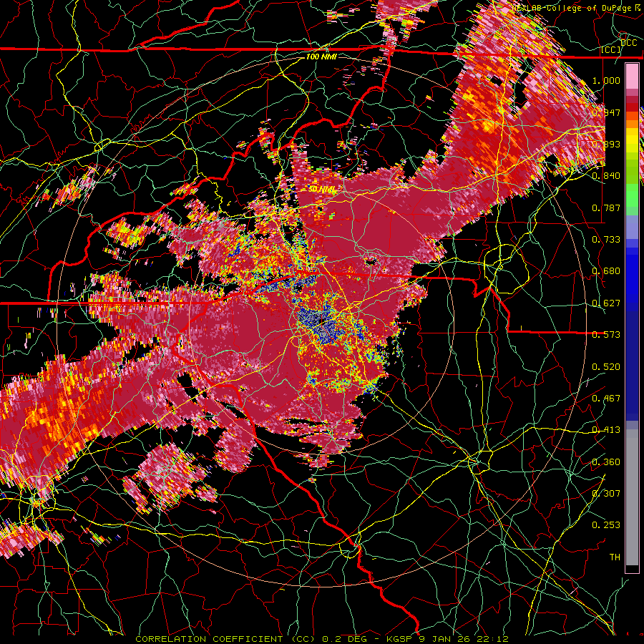Select the 0.307 legend value
This screenshot has height=644, width=644.
[x=606, y=493]
